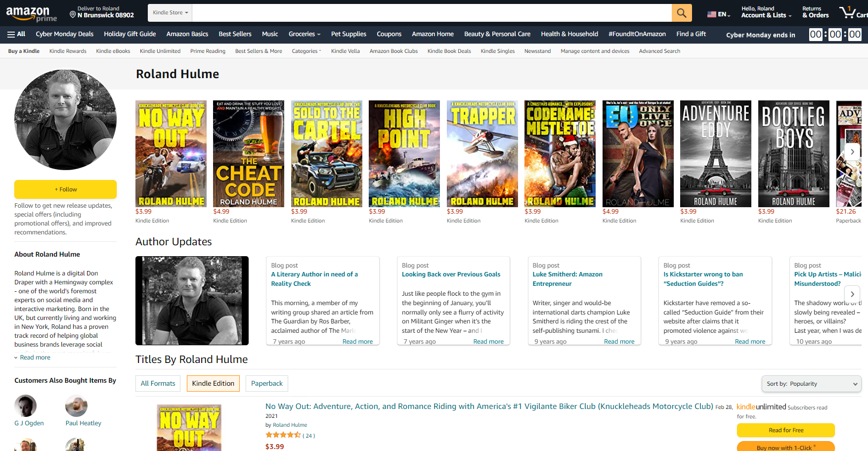
Task: Click the book carousel next arrow
Action: pyautogui.click(x=852, y=152)
